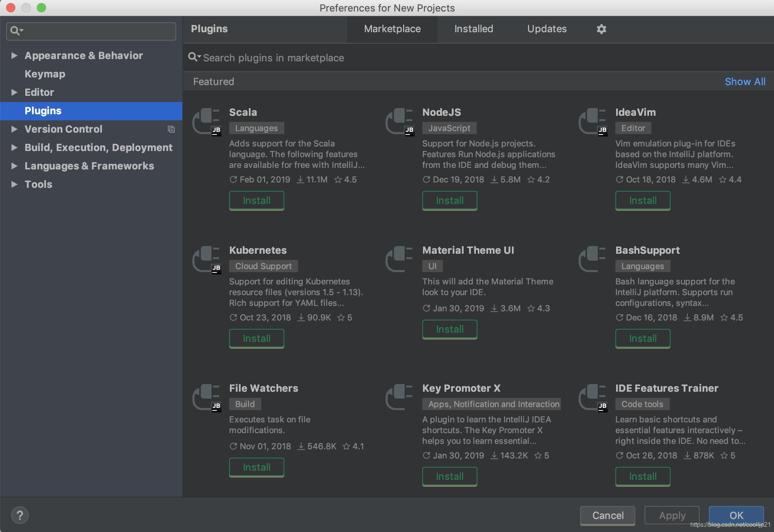Expand Appearance & Behavior section
This screenshot has width=774, height=532.
click(x=14, y=56)
